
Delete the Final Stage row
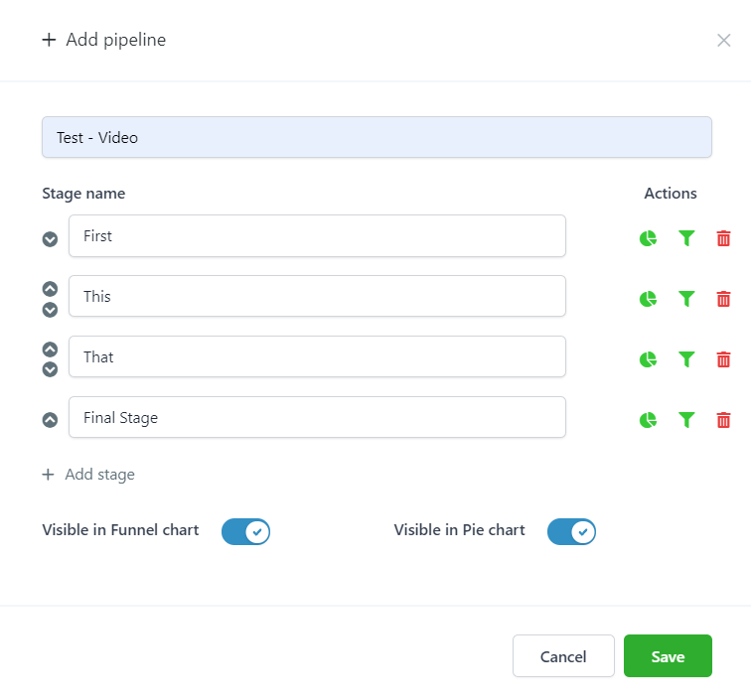[723, 420]
